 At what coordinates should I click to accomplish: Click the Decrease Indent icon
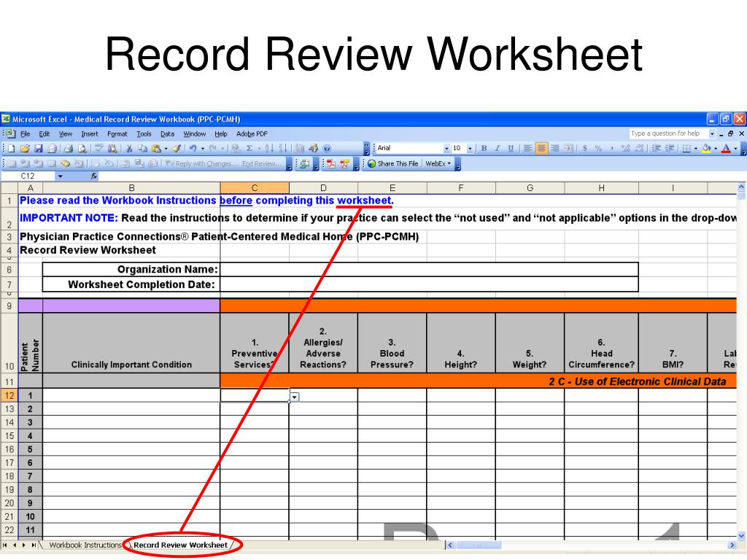[656, 149]
